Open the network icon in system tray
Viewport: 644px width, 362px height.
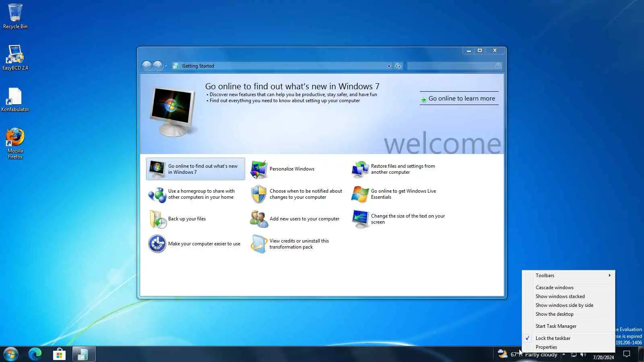point(574,354)
